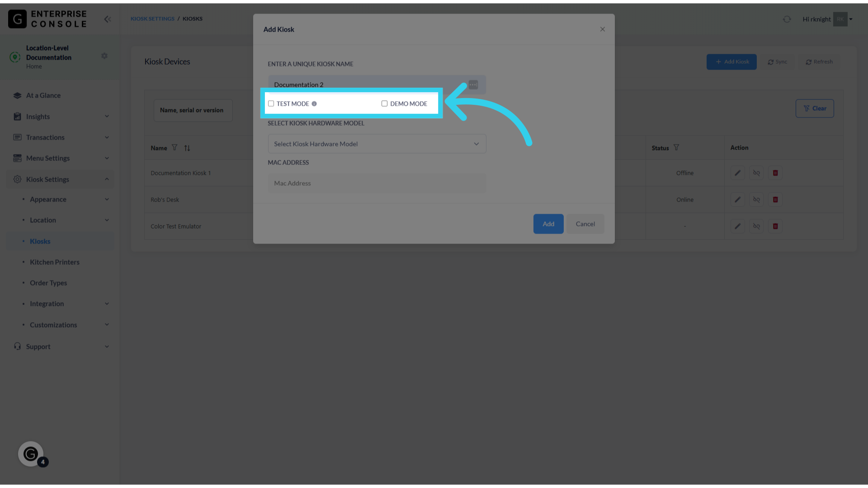Click the ellipsis icon in name field
Viewport: 868px width, 488px height.
473,84
